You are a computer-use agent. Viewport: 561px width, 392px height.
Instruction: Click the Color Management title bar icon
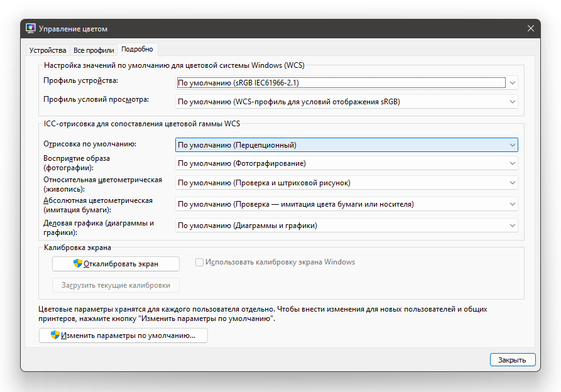(x=31, y=29)
